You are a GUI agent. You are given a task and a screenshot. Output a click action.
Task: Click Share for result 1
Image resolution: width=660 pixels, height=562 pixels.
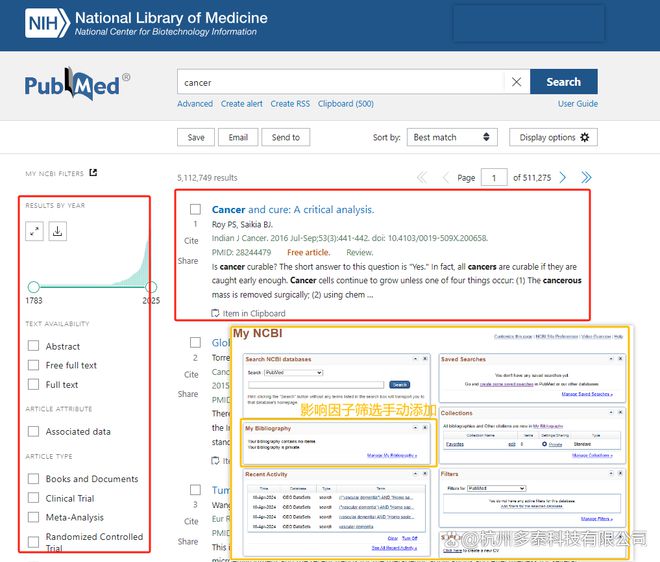(188, 261)
